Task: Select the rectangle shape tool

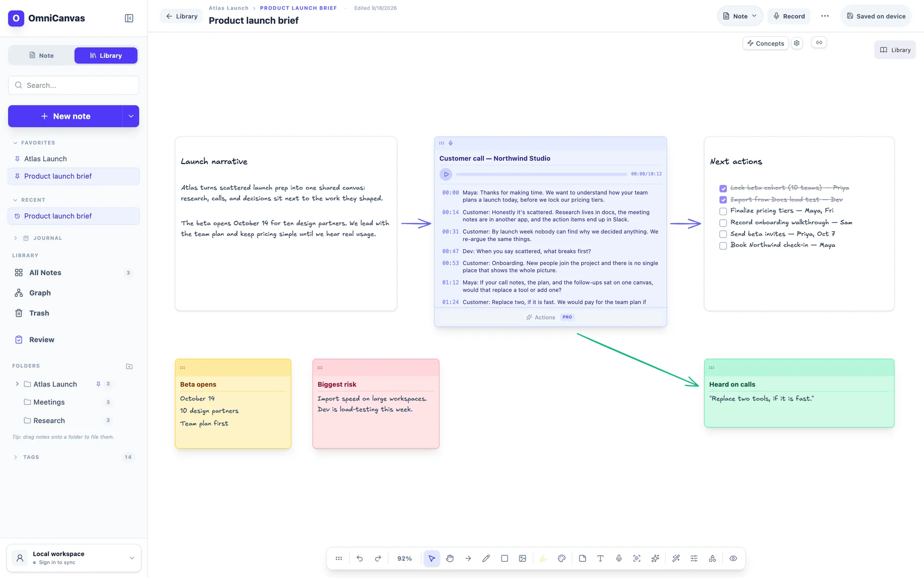Action: click(x=505, y=559)
